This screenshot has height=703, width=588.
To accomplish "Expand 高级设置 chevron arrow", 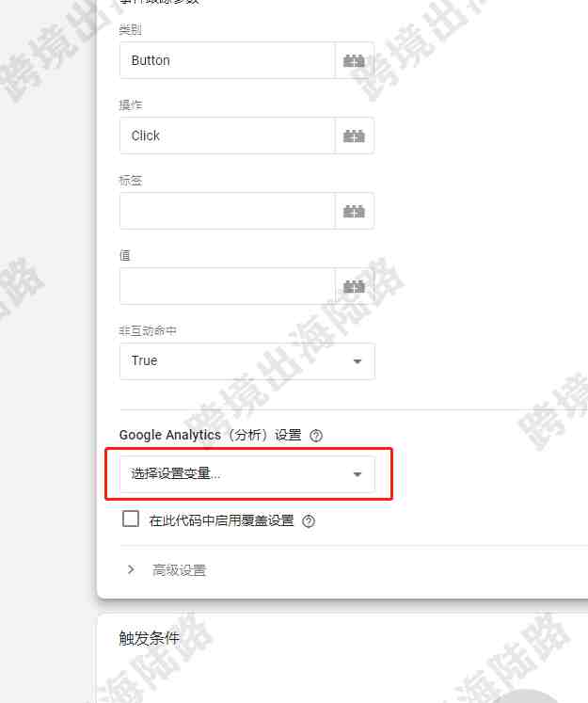I will tap(131, 570).
